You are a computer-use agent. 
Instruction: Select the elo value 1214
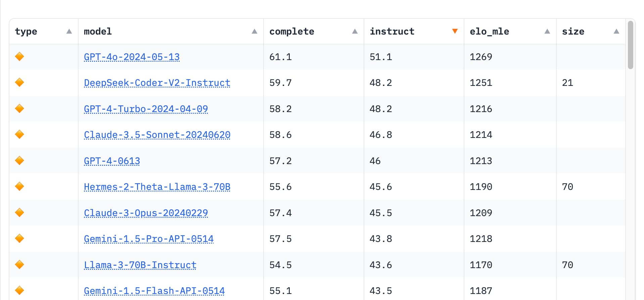[x=481, y=135]
